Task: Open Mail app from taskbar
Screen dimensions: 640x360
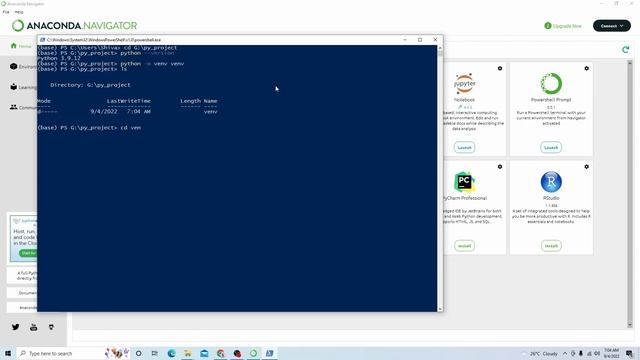Action: (204, 353)
